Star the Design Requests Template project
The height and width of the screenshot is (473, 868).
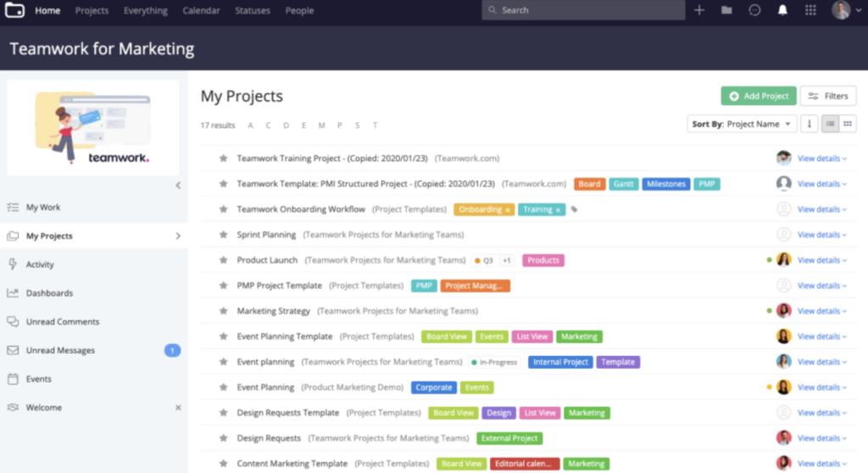point(223,413)
